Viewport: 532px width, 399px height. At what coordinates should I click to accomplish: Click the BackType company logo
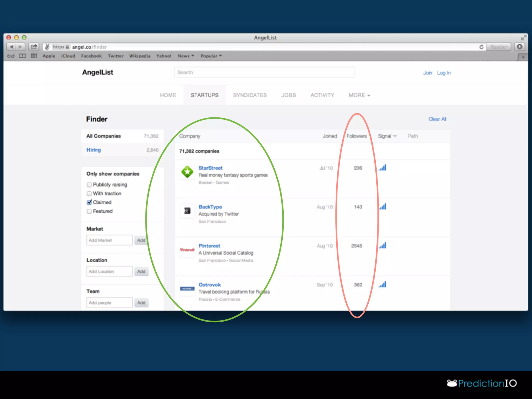[187, 211]
